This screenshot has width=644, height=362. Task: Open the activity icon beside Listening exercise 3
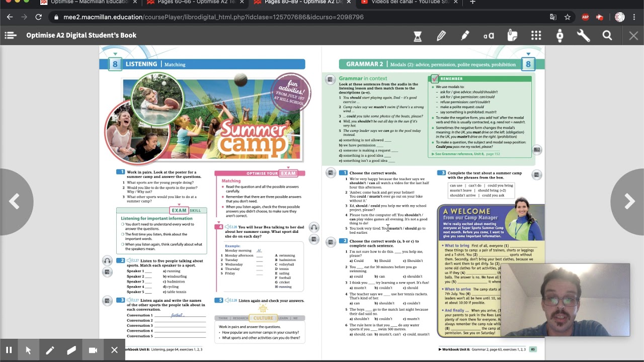pos(107,301)
